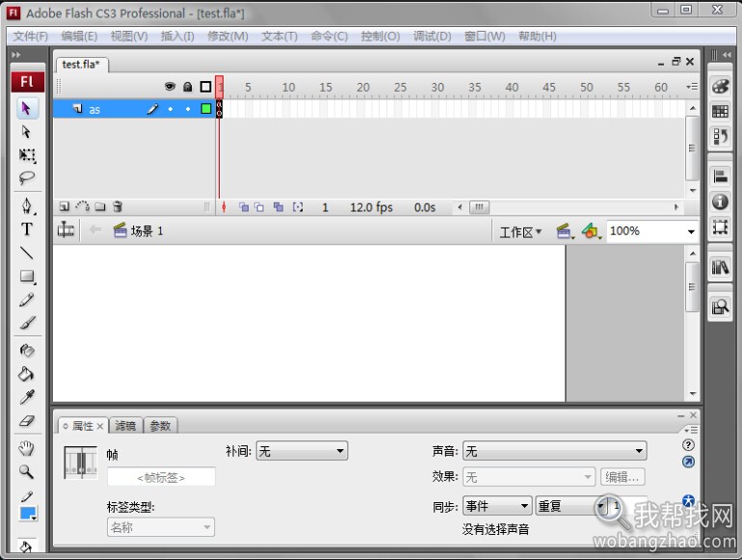Select the Rectangle tool
This screenshot has height=560, width=742.
(27, 276)
